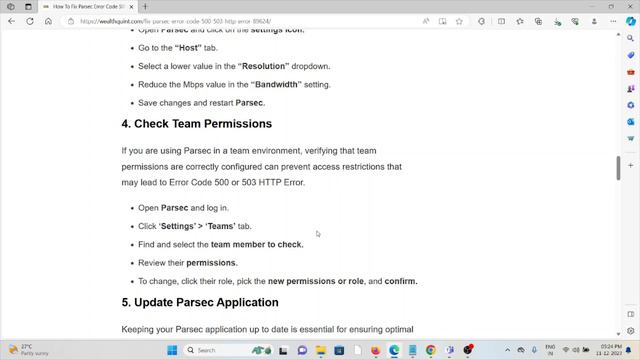This screenshot has height=360, width=640.
Task: Open Windows Start menu
Action: click(x=172, y=350)
